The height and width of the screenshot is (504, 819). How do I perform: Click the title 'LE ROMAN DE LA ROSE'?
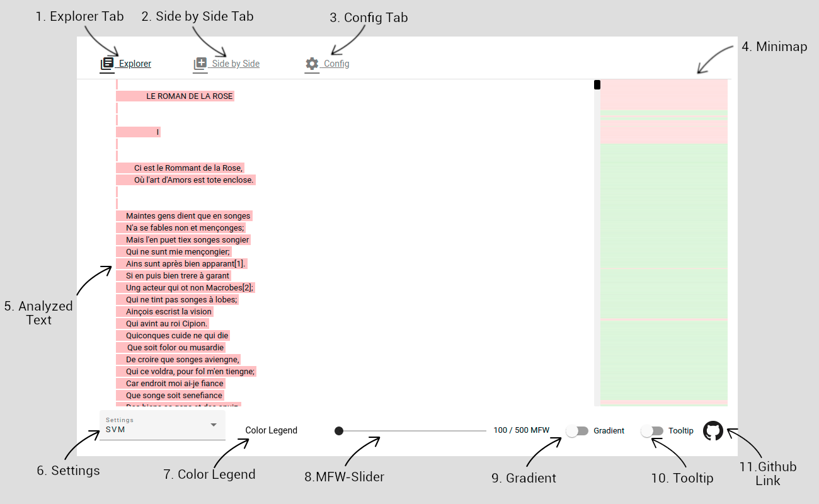point(190,96)
